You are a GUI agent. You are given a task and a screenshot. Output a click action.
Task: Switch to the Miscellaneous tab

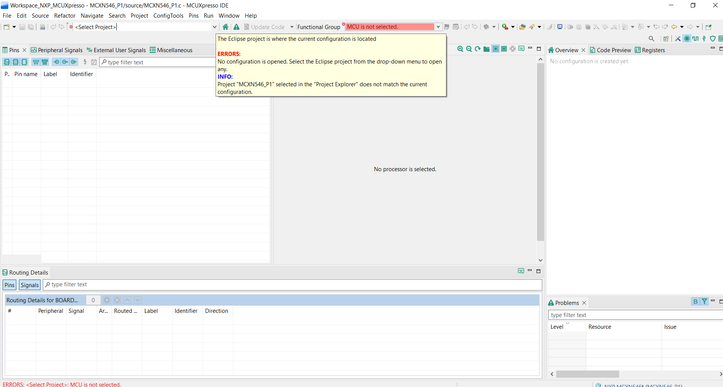[x=171, y=50]
